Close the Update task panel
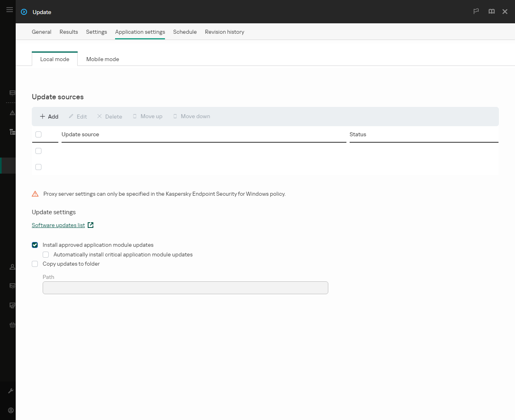The width and height of the screenshot is (515, 420). coord(505,12)
